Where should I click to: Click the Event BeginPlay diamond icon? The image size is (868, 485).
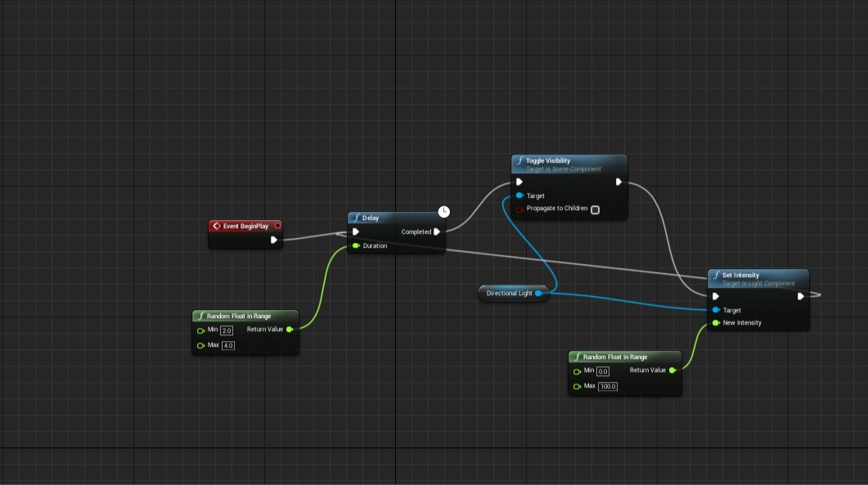[217, 226]
